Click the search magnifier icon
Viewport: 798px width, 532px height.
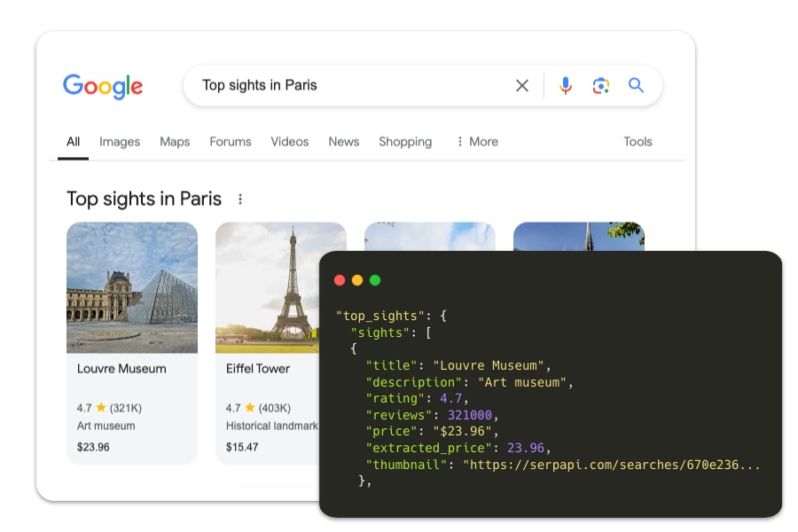pos(637,85)
